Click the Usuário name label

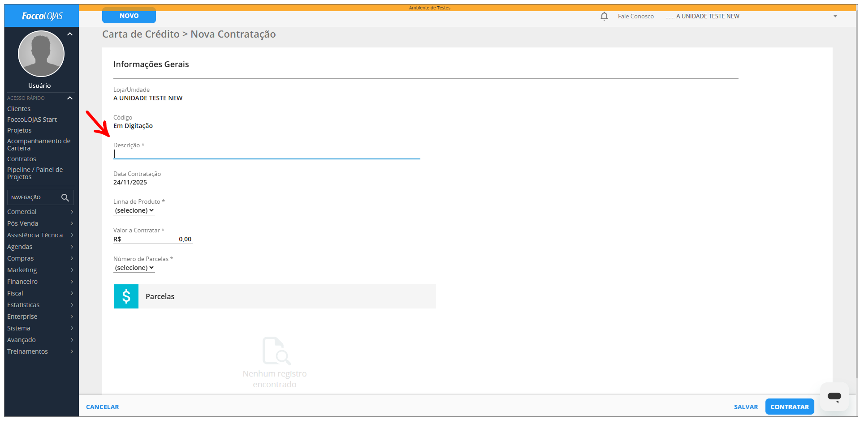pyautogui.click(x=39, y=86)
